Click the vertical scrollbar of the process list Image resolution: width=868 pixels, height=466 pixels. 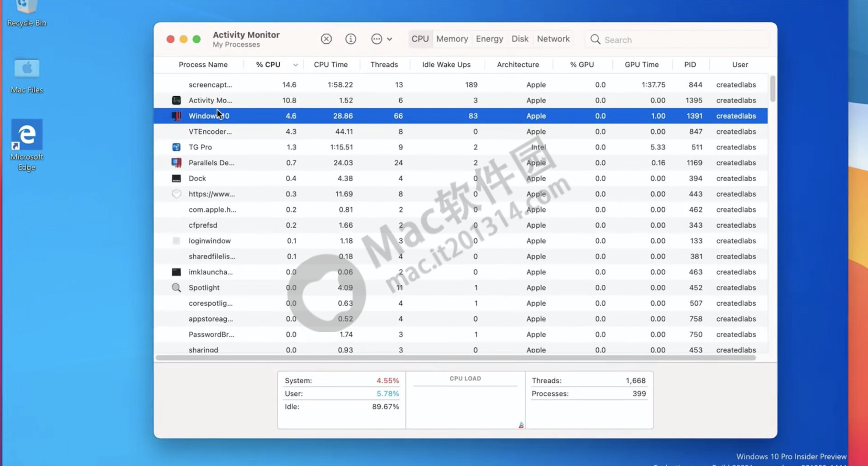772,88
